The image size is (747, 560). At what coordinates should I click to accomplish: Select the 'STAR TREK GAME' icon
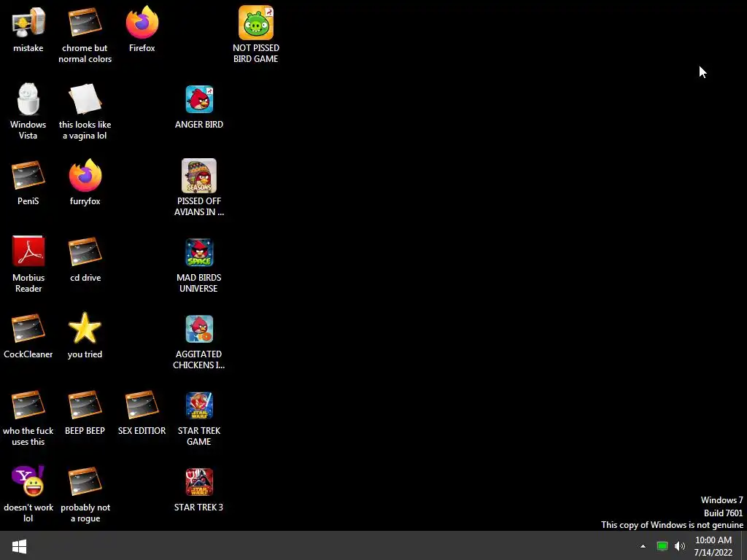click(199, 405)
